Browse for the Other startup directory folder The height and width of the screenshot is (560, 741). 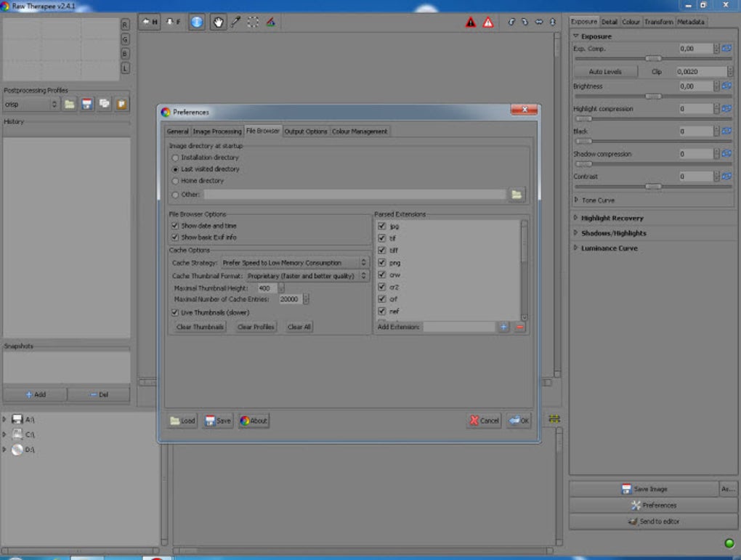coord(517,194)
